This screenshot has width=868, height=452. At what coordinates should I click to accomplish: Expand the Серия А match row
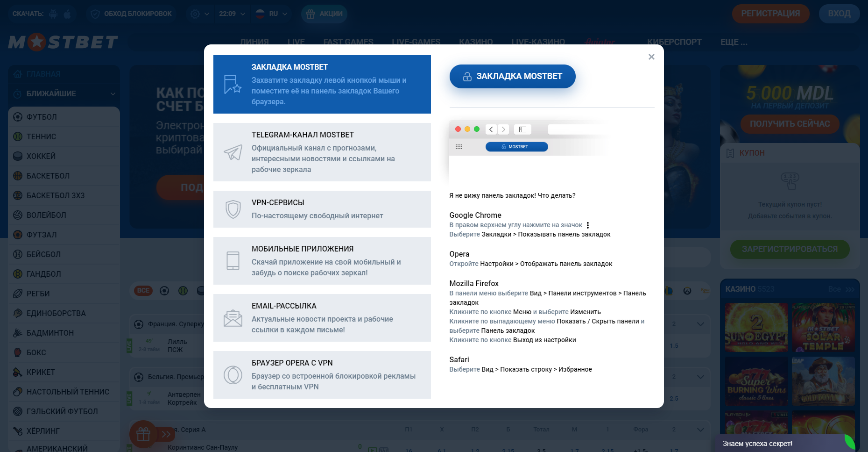(x=700, y=430)
